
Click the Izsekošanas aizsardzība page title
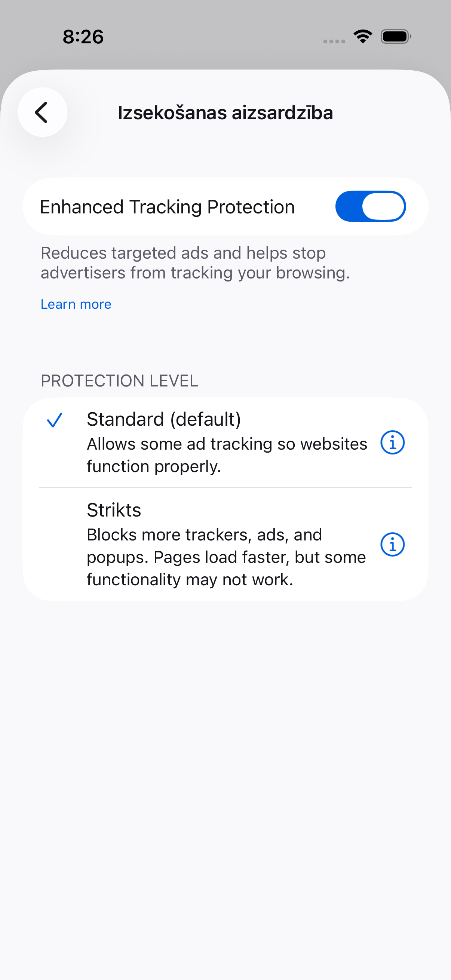(x=225, y=113)
